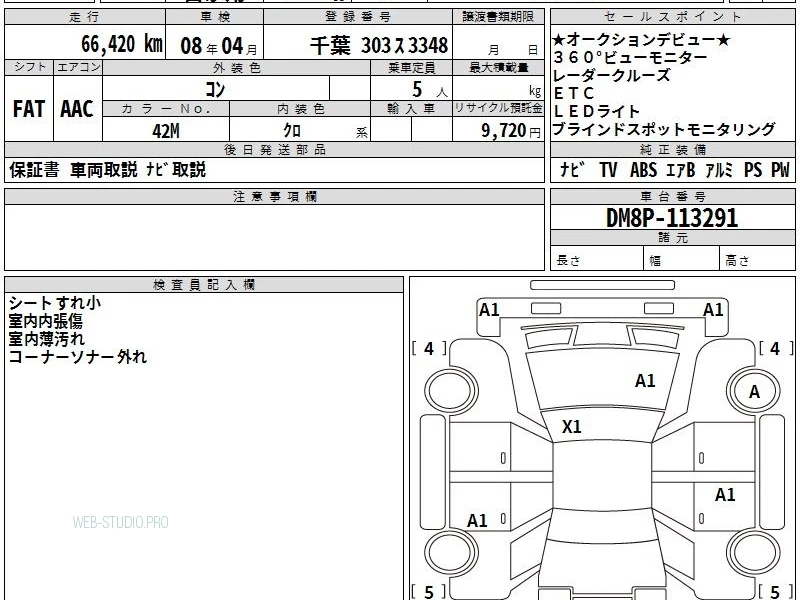The height and width of the screenshot is (600, 800).
Task: Click the リサイクル預託金 header
Action: [x=498, y=108]
